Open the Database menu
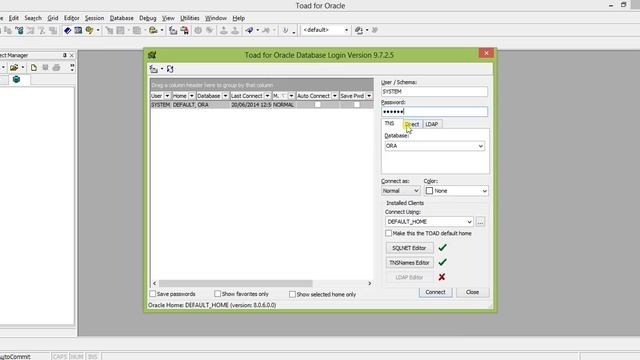This screenshot has height=360, width=640. point(122,18)
